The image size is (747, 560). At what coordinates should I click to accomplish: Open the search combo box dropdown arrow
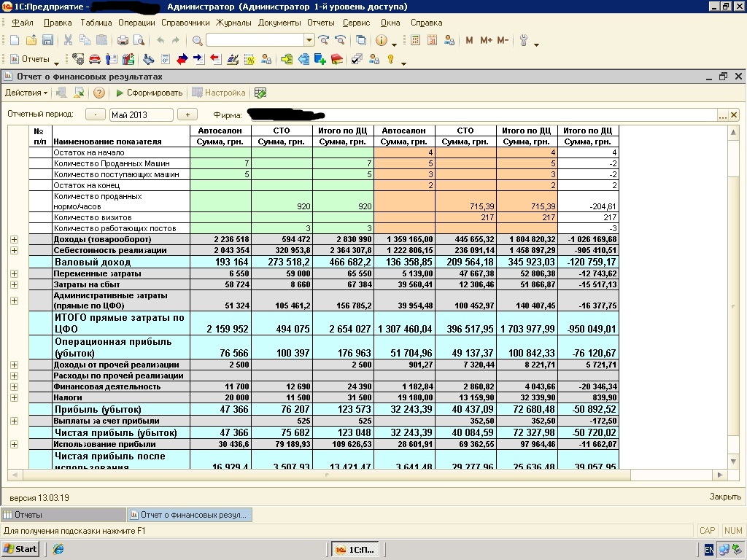coord(309,41)
